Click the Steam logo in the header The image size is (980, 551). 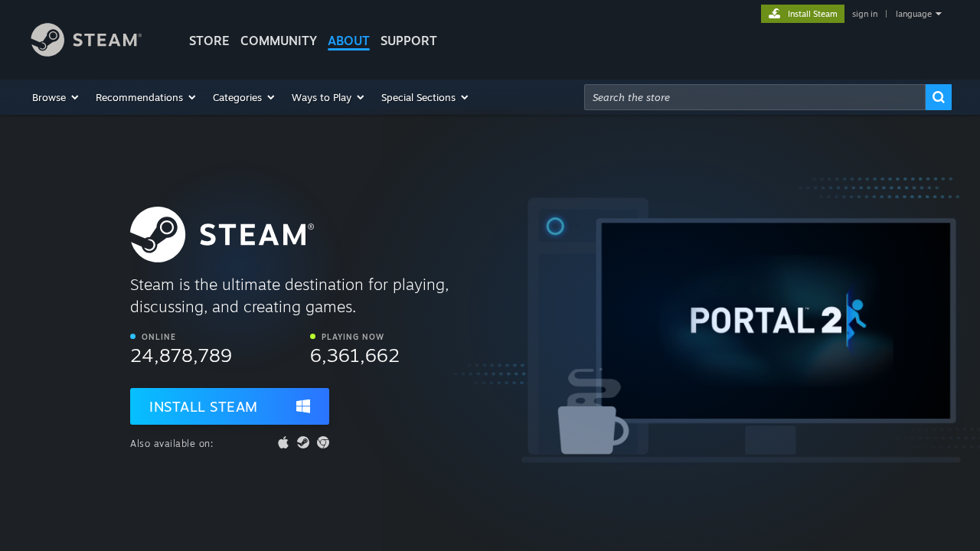pos(86,40)
